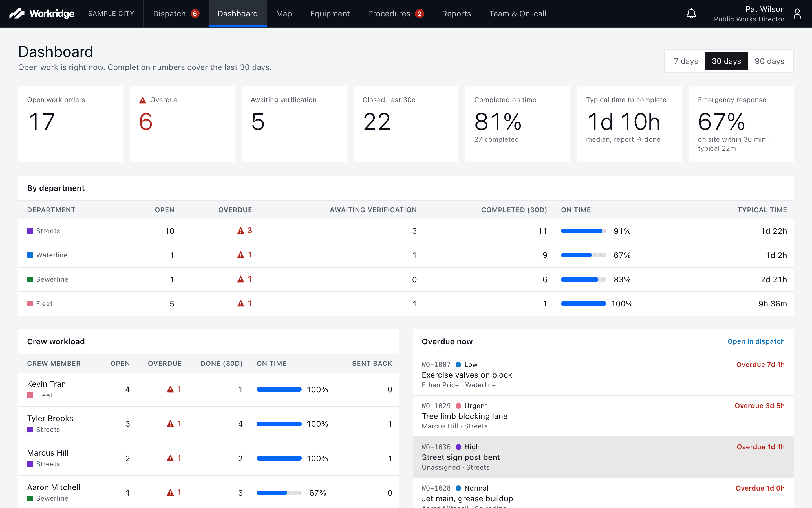Click the Urgent priority dot on WO-1029
This screenshot has width=812, height=508.
[x=458, y=406]
